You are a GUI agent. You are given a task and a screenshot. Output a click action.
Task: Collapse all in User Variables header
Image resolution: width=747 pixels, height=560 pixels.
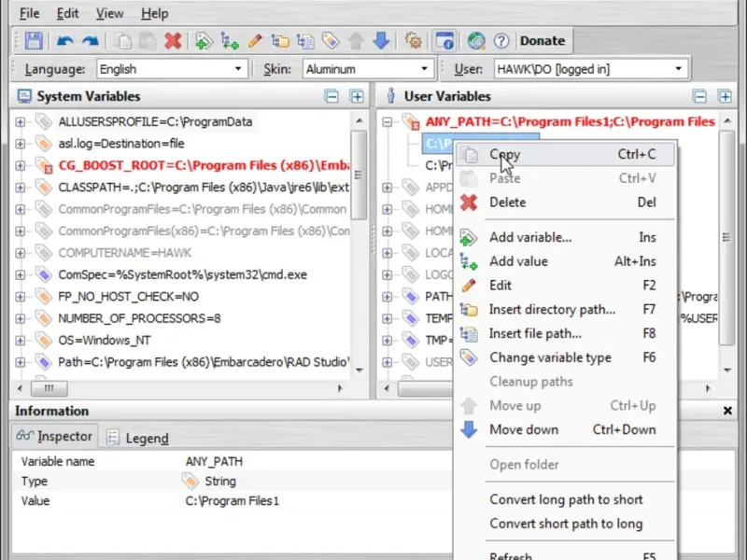tap(699, 96)
